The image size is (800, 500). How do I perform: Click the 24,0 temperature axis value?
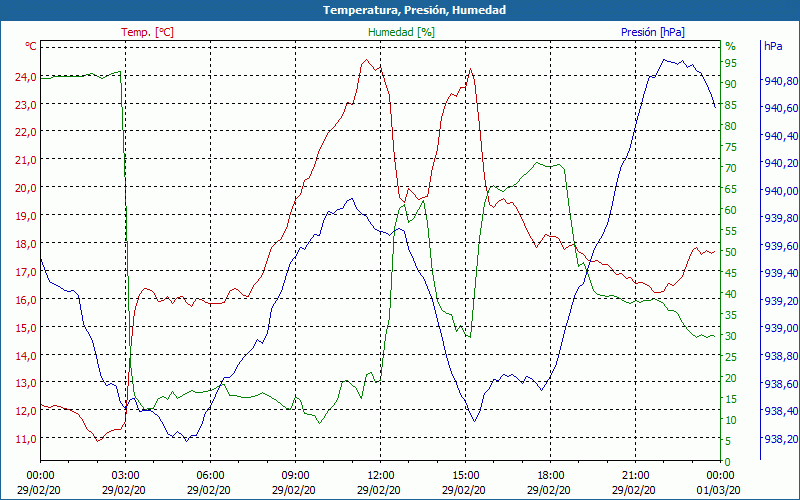(27, 77)
